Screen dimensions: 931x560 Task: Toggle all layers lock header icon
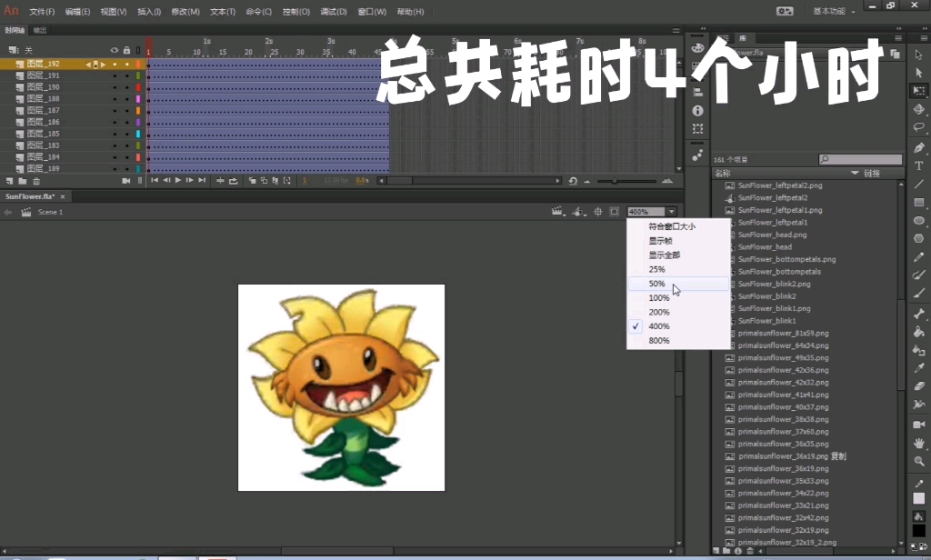point(126,50)
